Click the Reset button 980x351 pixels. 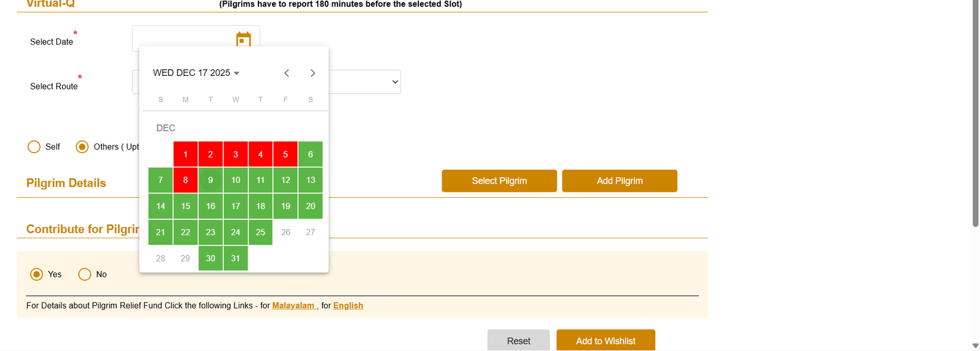tap(518, 341)
